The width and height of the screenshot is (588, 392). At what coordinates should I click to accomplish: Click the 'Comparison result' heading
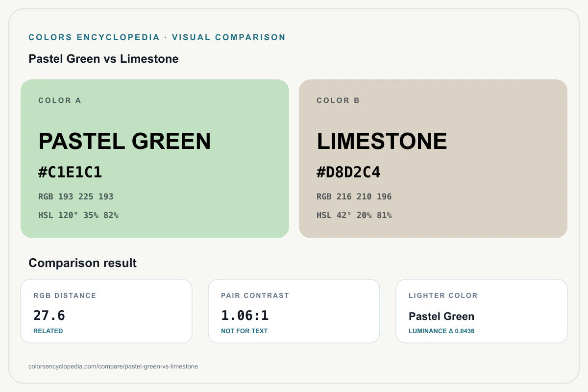[82, 263]
